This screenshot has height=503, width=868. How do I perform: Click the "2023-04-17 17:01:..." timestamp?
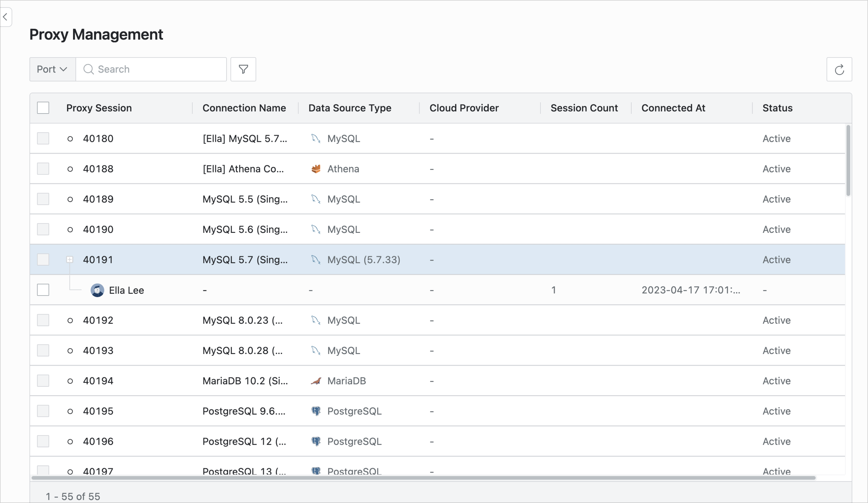tap(691, 290)
